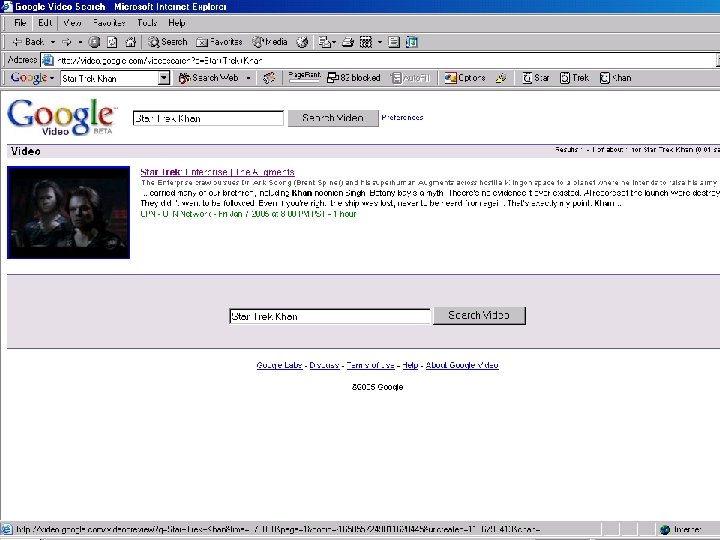Click the PageRank indicator

click(304, 77)
